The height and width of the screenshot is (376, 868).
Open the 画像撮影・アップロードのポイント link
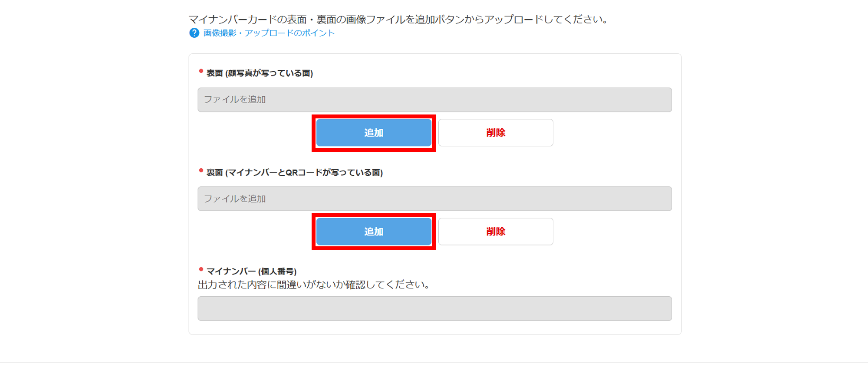269,33
